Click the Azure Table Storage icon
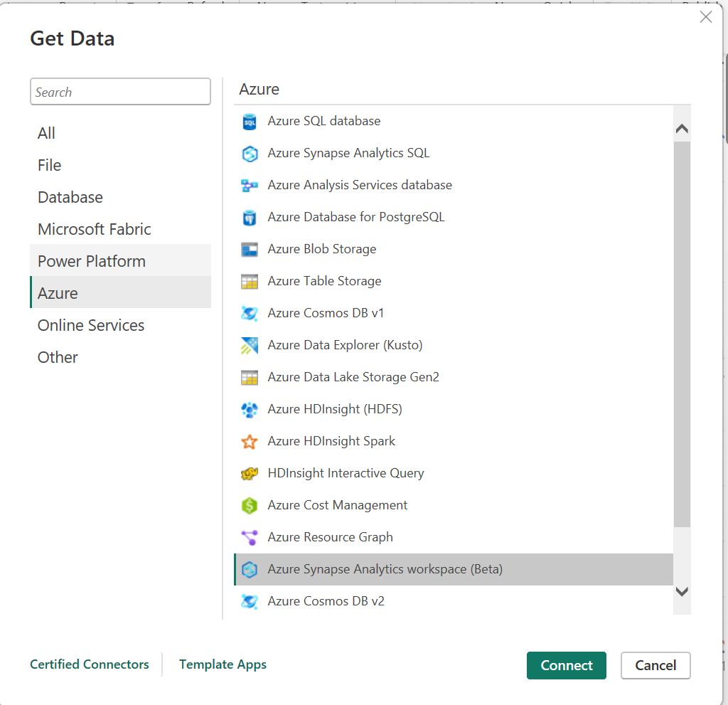 (x=251, y=281)
